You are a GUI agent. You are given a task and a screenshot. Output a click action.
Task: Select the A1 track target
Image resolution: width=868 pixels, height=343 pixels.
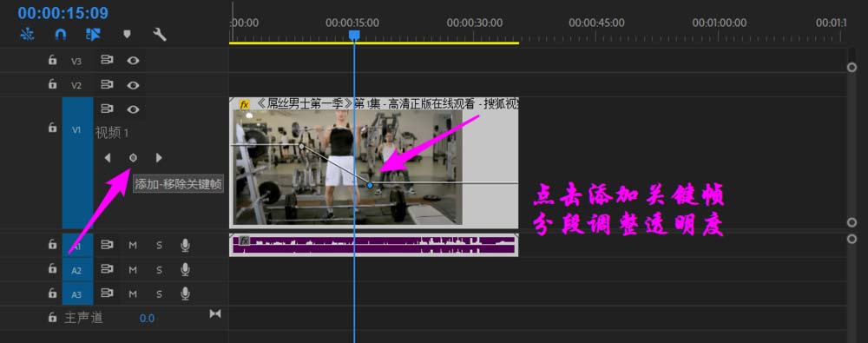[x=77, y=246]
